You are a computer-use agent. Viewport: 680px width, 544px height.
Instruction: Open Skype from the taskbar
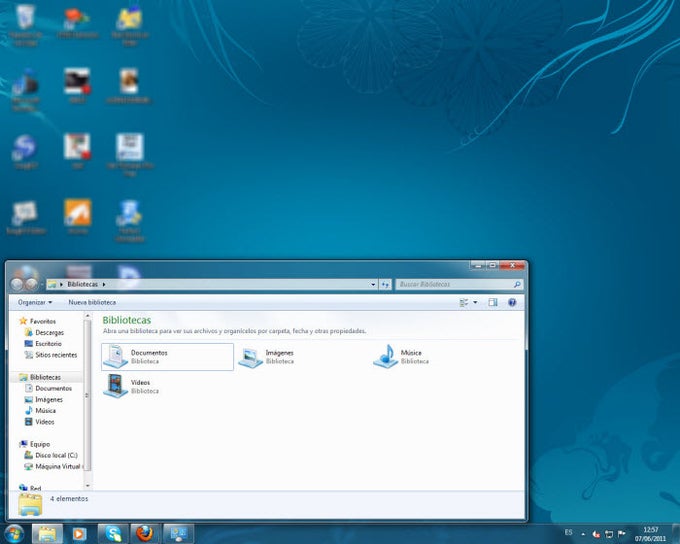click(113, 533)
